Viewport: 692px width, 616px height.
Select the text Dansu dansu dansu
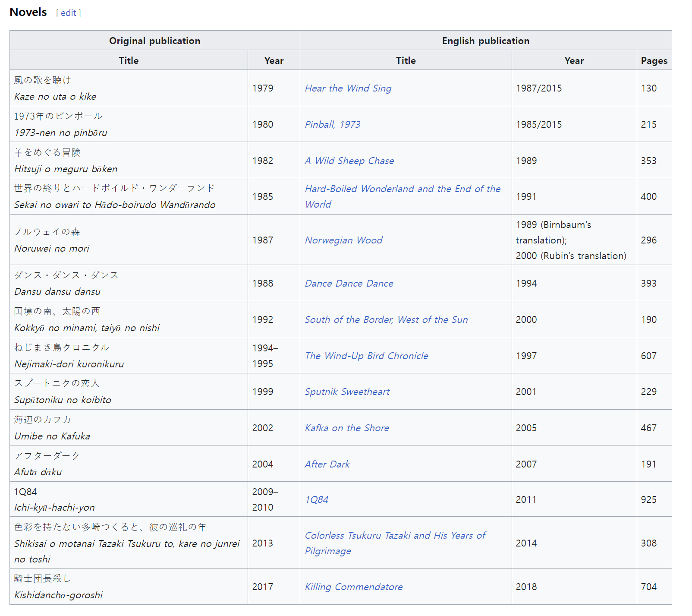pyautogui.click(x=57, y=291)
